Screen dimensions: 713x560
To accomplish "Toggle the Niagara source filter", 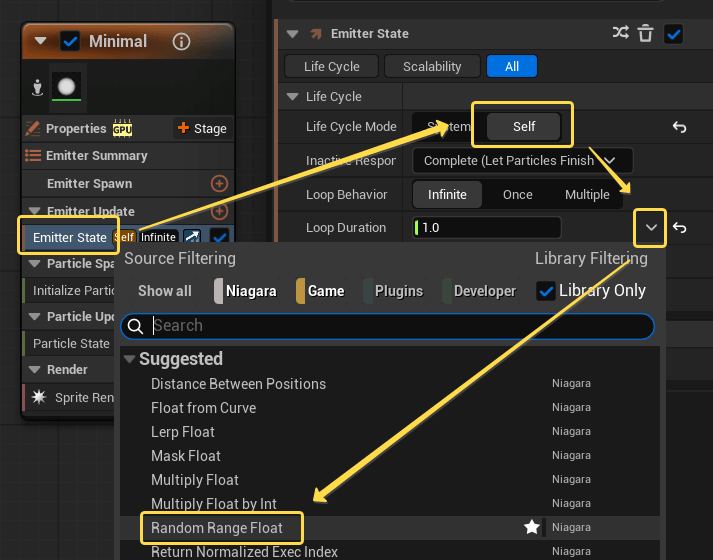I will (x=246, y=291).
